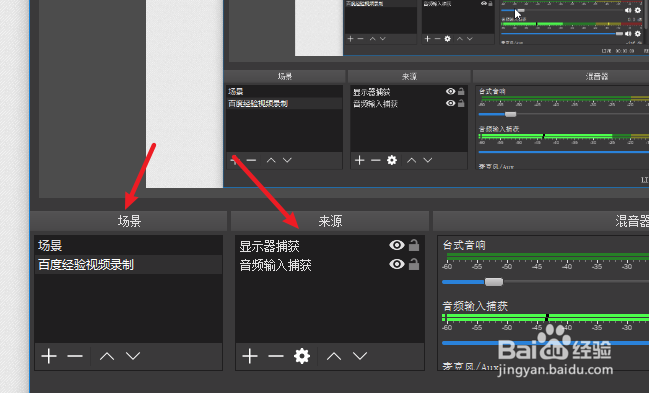Remove source in the mid-size preview copy
This screenshot has height=393, width=649.
pos(376,160)
